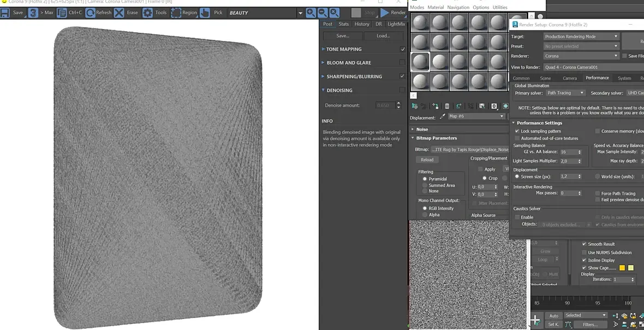Open the Tools gear icon

(147, 13)
